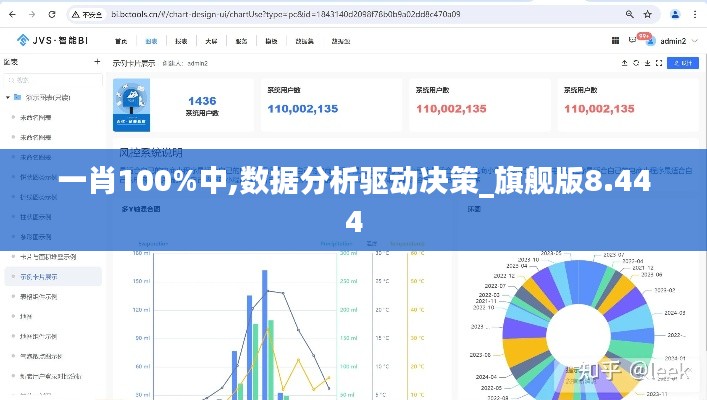
Task: Click the blue 设计 design button
Action: [x=683, y=63]
